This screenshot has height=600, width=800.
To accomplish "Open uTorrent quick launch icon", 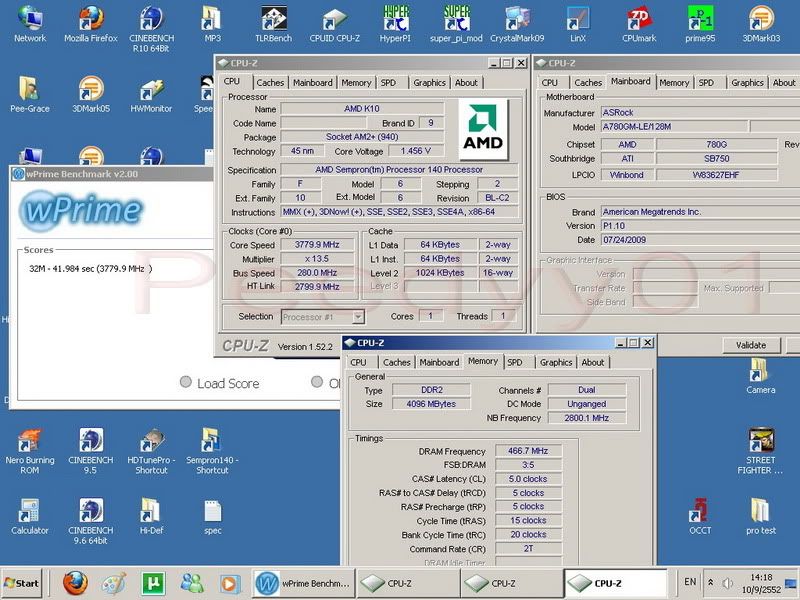I will point(153,583).
